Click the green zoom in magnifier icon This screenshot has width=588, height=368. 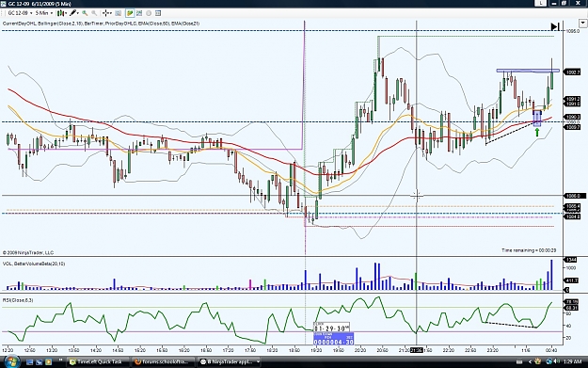(x=85, y=13)
